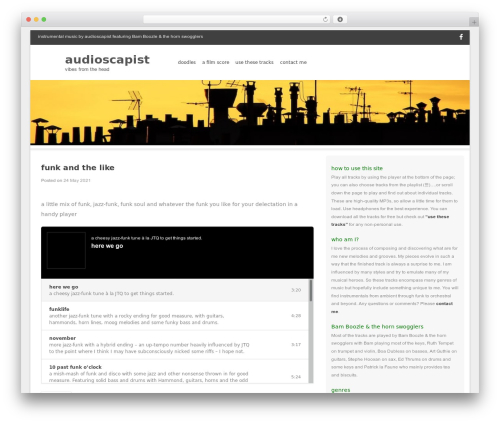Open the Facebook icon in top bar

[461, 37]
